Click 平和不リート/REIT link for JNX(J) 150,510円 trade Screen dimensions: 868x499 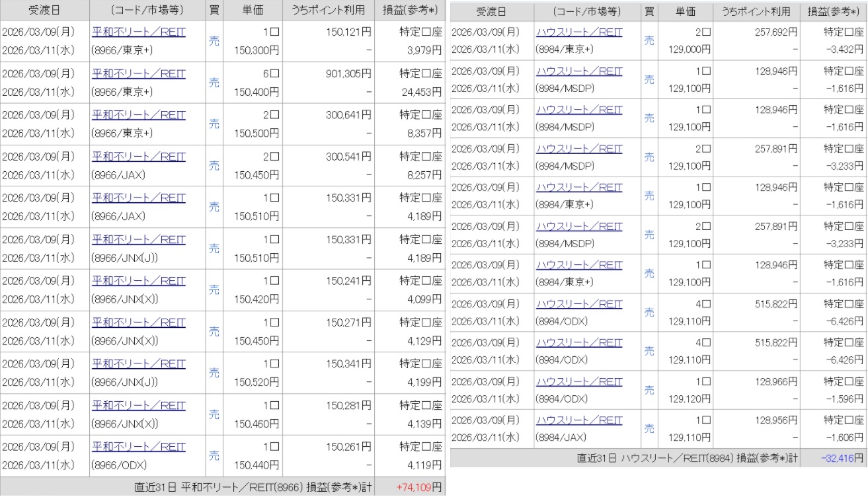pyautogui.click(x=138, y=240)
